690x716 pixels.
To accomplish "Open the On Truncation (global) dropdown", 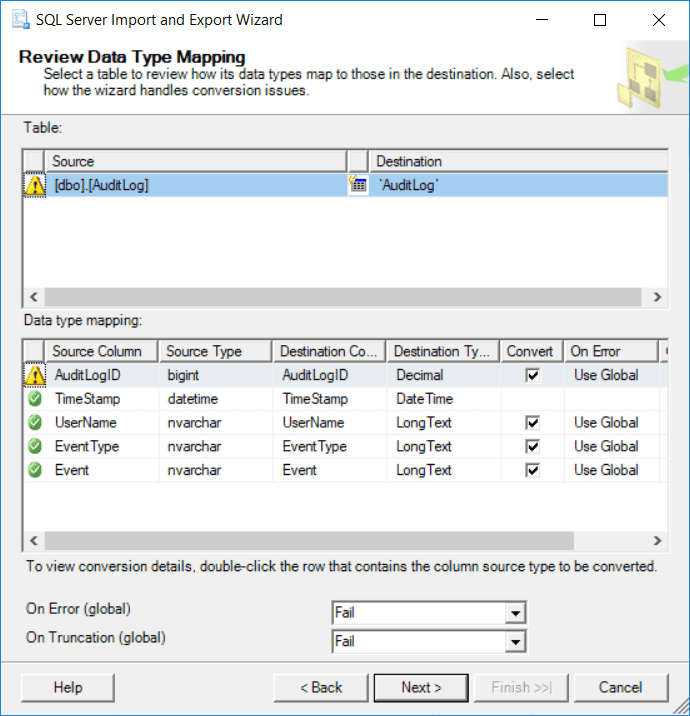I will (x=516, y=642).
